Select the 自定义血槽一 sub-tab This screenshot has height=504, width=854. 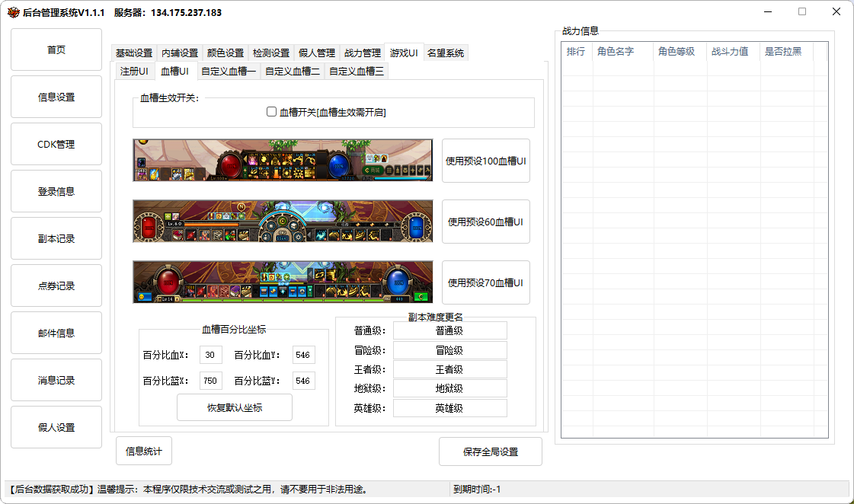(229, 72)
